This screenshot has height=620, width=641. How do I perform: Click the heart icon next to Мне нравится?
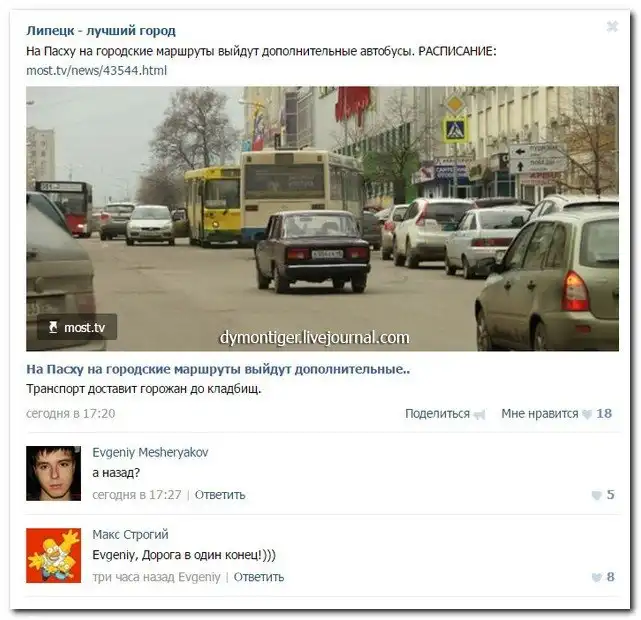(x=587, y=414)
